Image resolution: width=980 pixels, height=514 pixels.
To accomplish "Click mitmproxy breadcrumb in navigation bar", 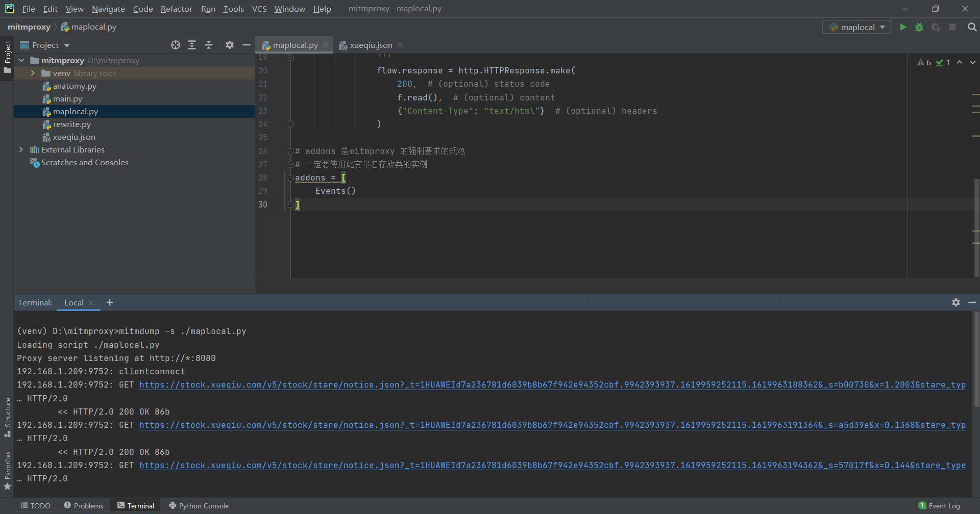I will [x=29, y=27].
